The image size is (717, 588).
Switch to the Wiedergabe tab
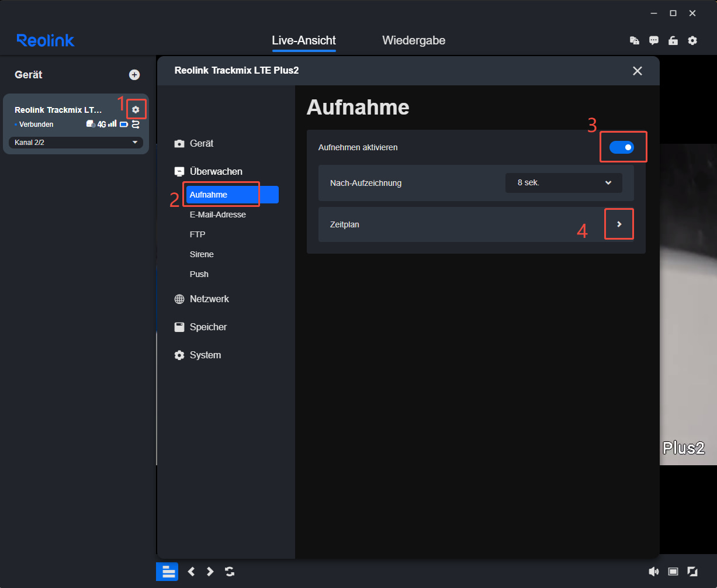[x=414, y=40]
